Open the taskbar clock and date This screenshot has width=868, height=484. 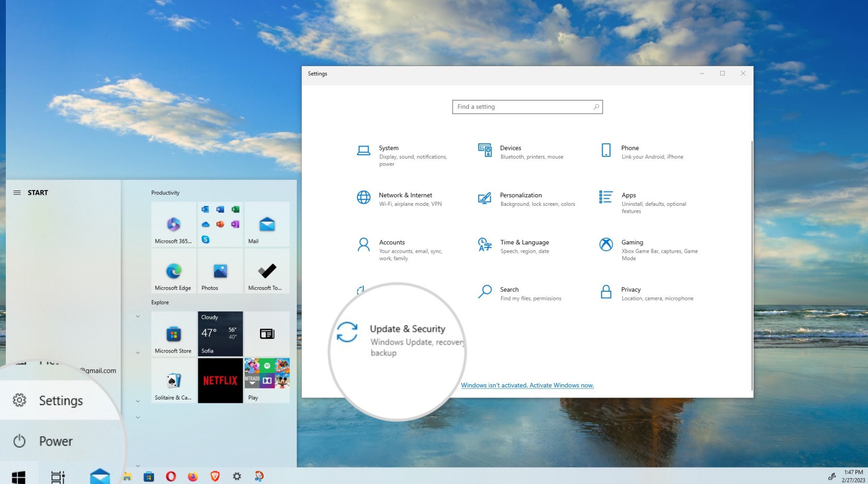[853, 476]
